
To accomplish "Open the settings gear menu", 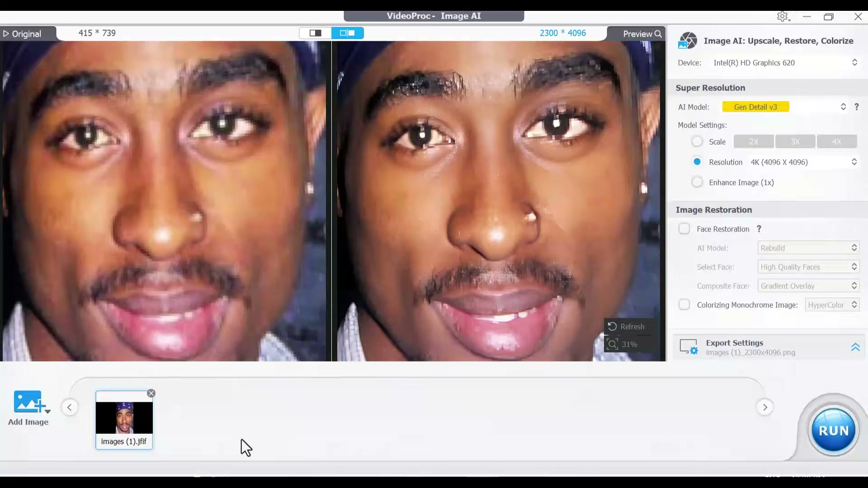I will point(783,17).
